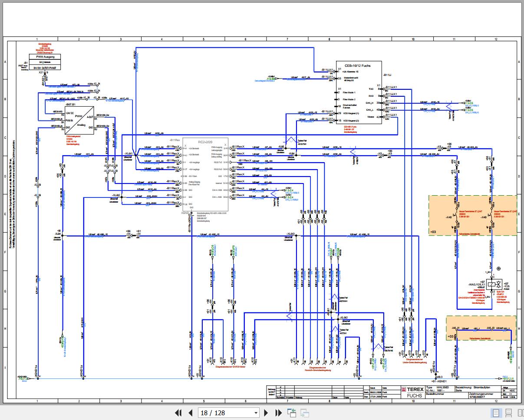Click the PWM Ausgang box

click(46, 56)
